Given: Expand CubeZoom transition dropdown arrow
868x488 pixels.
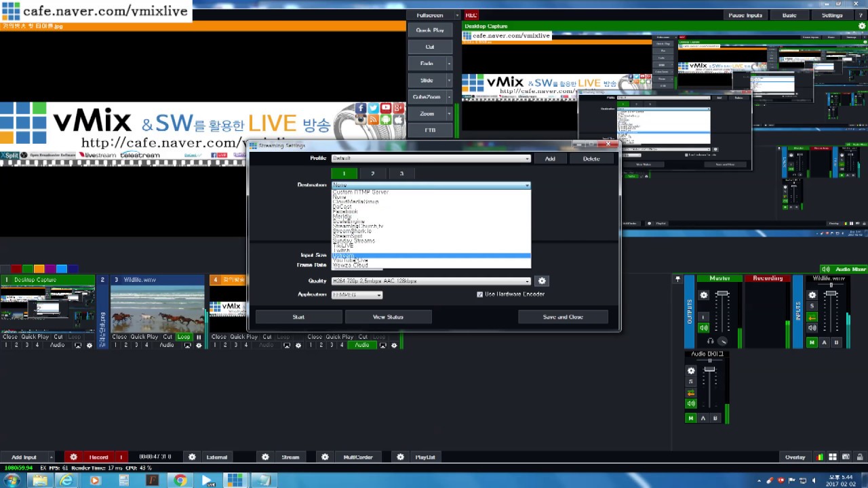Looking at the screenshot, I should 449,97.
